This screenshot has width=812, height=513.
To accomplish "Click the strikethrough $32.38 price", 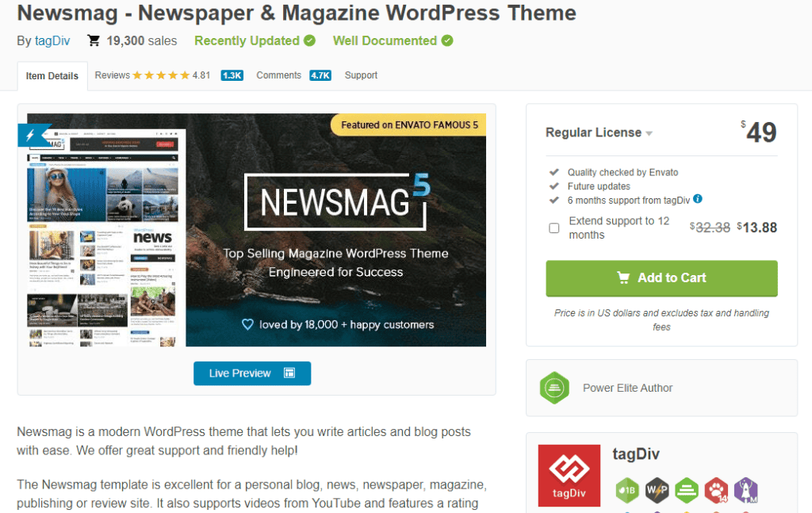I will click(710, 228).
